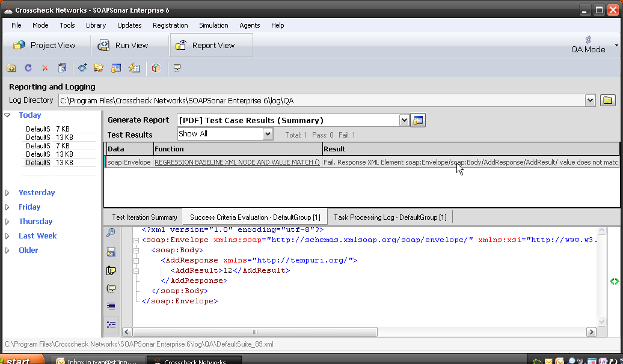Viewport: 623px width, 364px height.
Task: Browse for log directory using folder button
Action: point(607,100)
